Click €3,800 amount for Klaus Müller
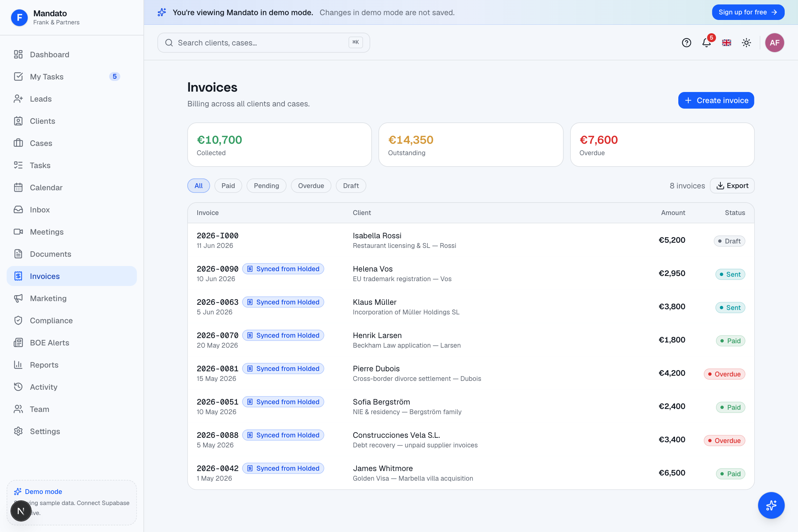 pos(672,307)
